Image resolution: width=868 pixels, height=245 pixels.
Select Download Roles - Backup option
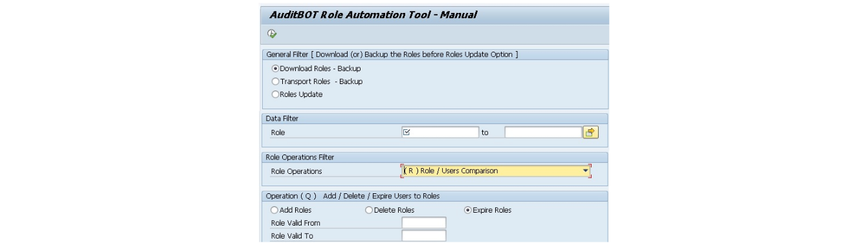(275, 69)
